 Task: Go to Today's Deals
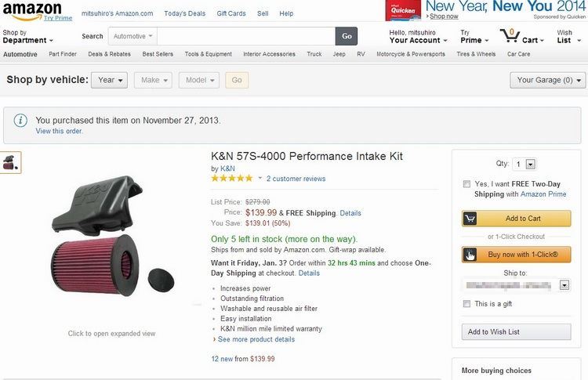coord(184,13)
